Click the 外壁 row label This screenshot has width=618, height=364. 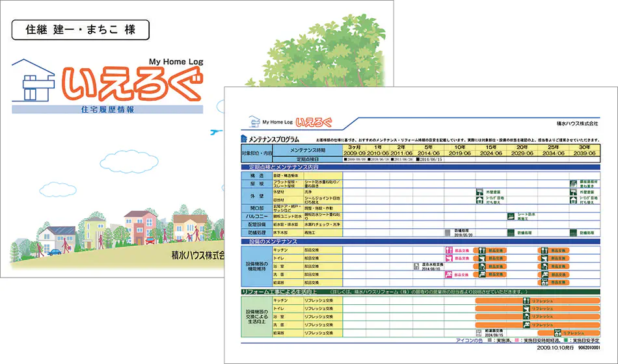(x=256, y=196)
